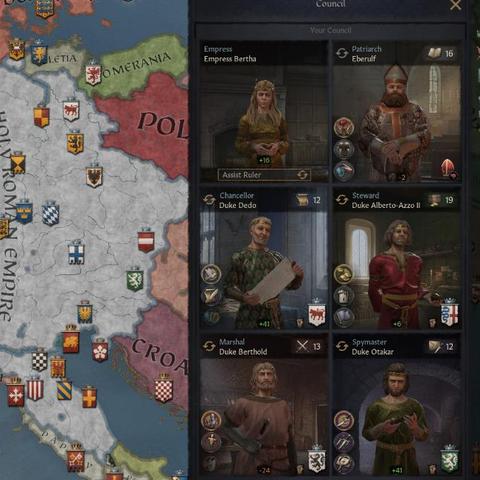This screenshot has width=480, height=480.
Task: Click the replace icon beside Steward Duke Alberto-Azzo II
Action: [342, 200]
